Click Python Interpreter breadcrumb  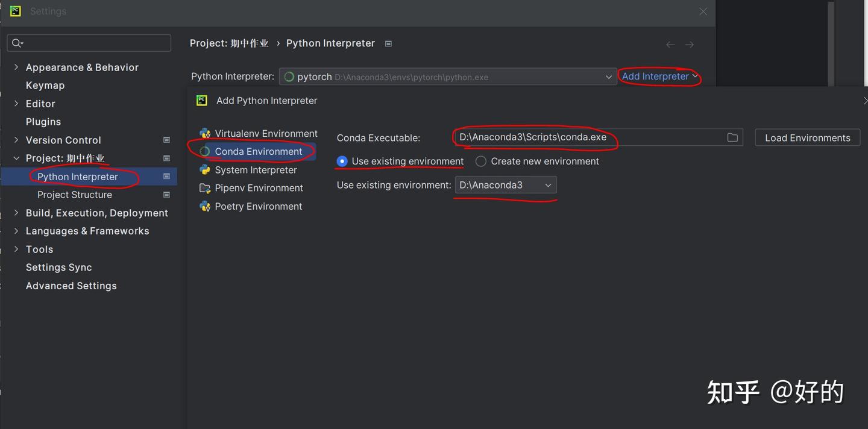pos(330,43)
